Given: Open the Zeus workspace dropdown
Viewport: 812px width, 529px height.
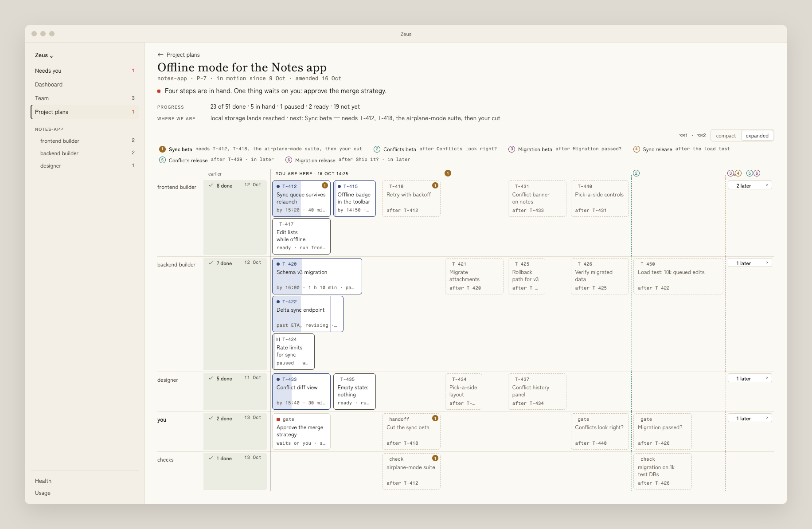Looking at the screenshot, I should 44,55.
